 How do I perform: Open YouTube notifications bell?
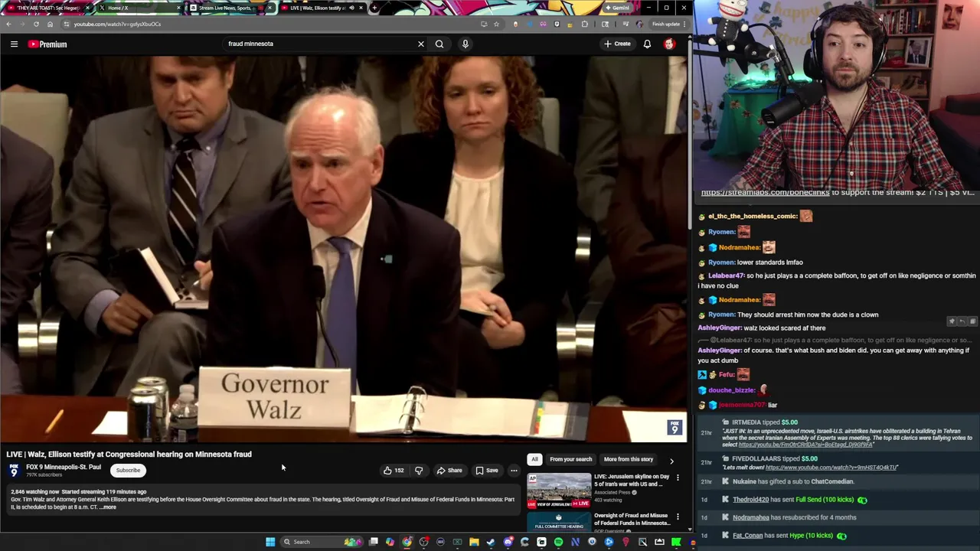647,44
